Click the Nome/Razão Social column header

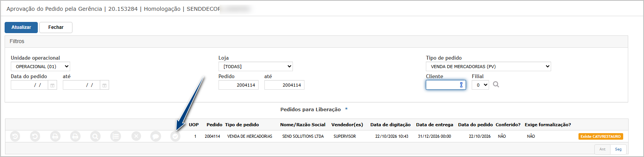coord(303,125)
